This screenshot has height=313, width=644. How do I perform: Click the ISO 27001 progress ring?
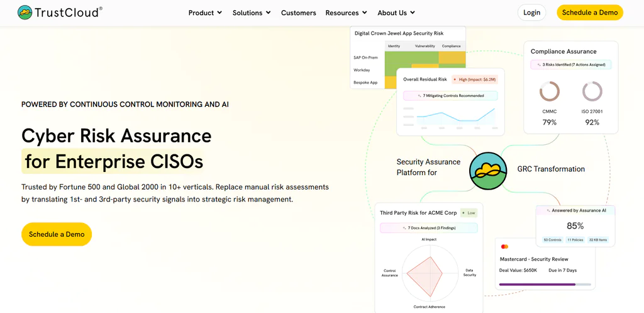click(x=592, y=91)
